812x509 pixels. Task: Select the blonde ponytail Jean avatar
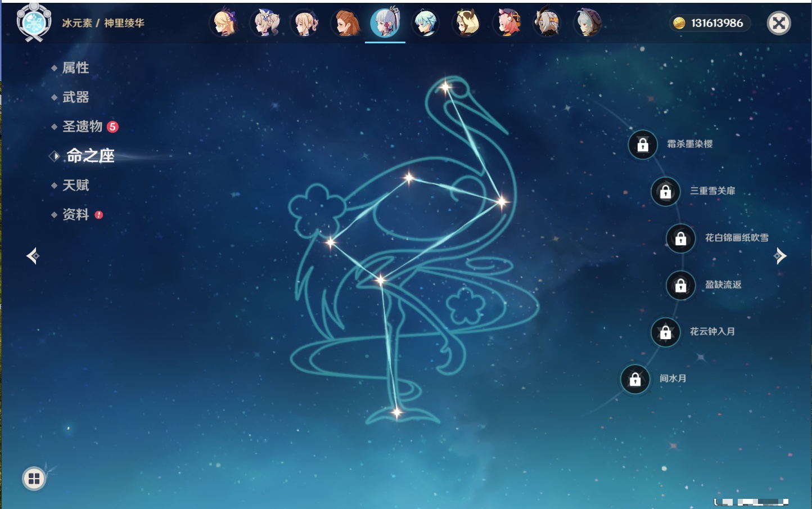click(x=306, y=23)
